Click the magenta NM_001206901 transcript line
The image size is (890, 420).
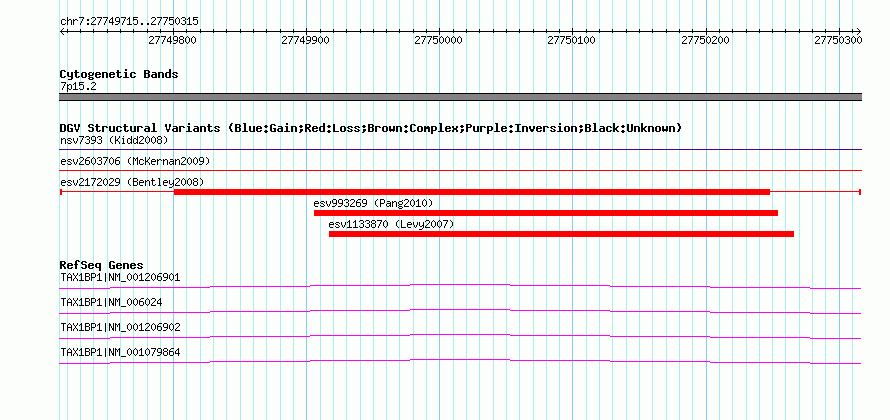point(460,287)
